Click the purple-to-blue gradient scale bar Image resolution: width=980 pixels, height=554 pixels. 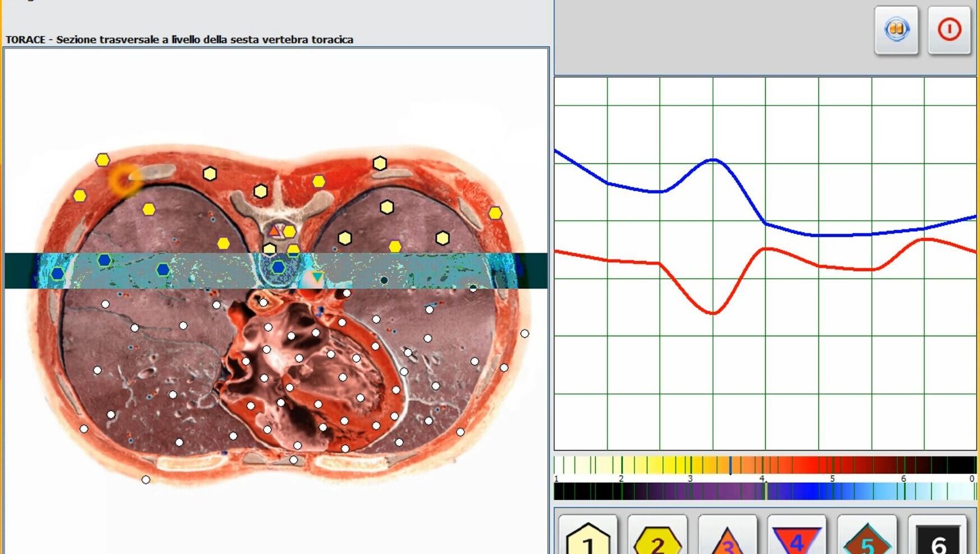pos(765,491)
